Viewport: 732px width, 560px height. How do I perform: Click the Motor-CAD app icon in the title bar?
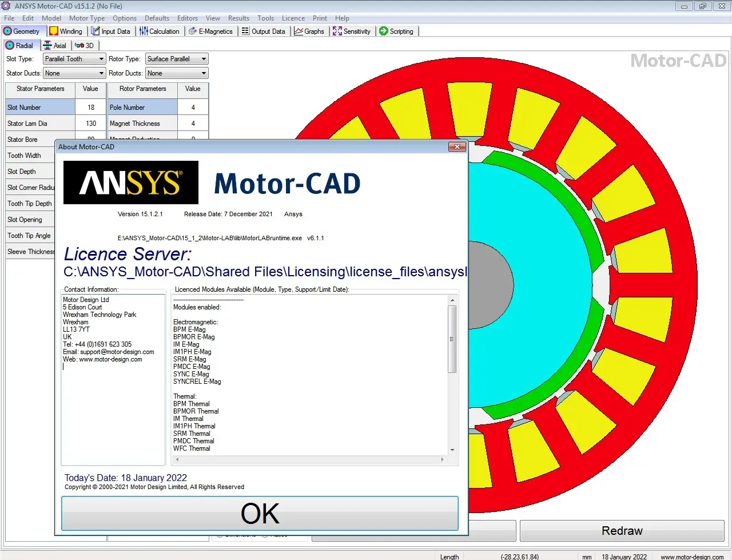(6, 6)
